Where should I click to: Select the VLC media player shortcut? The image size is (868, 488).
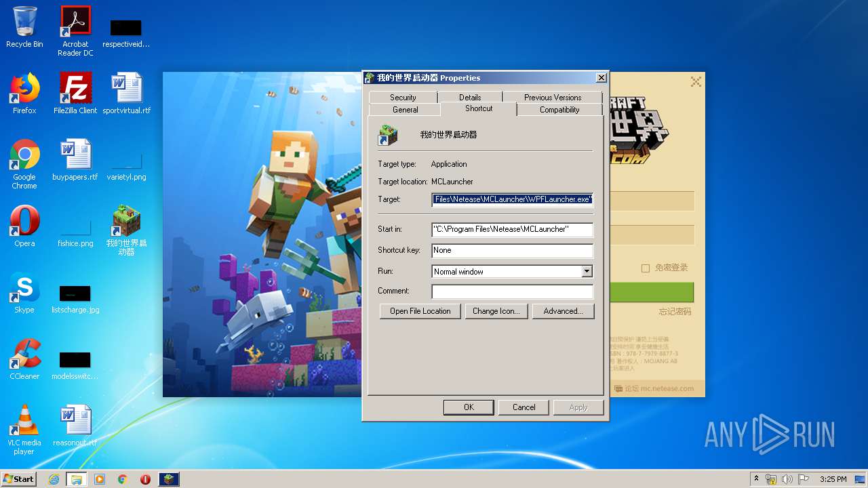24,430
